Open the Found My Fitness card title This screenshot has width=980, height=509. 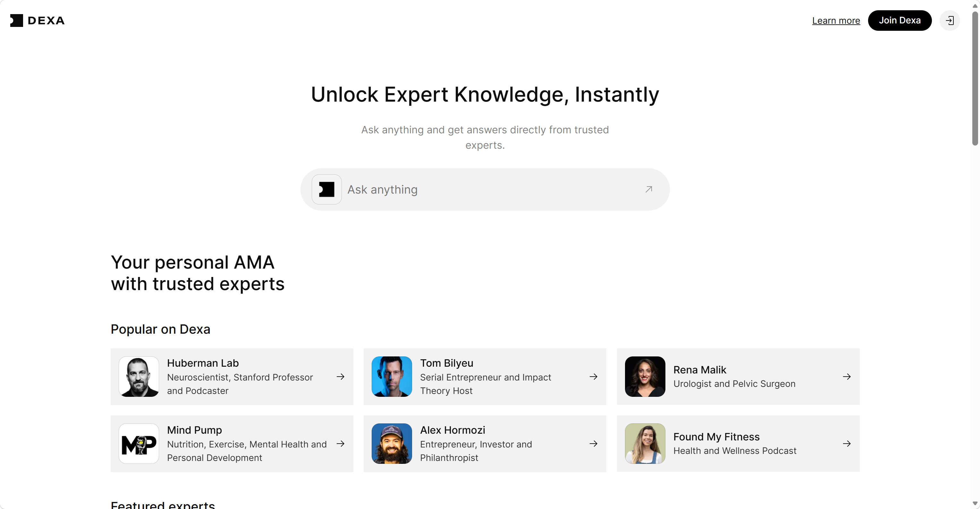[716, 437]
